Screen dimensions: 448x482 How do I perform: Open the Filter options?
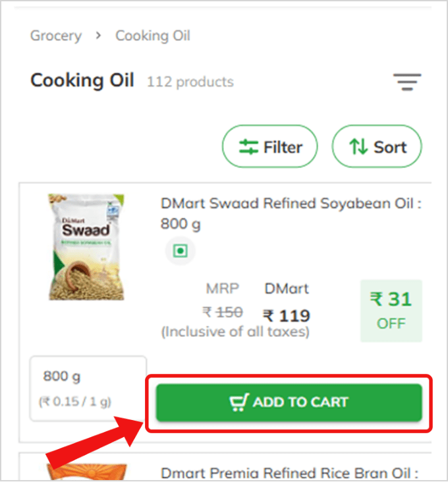click(x=270, y=147)
